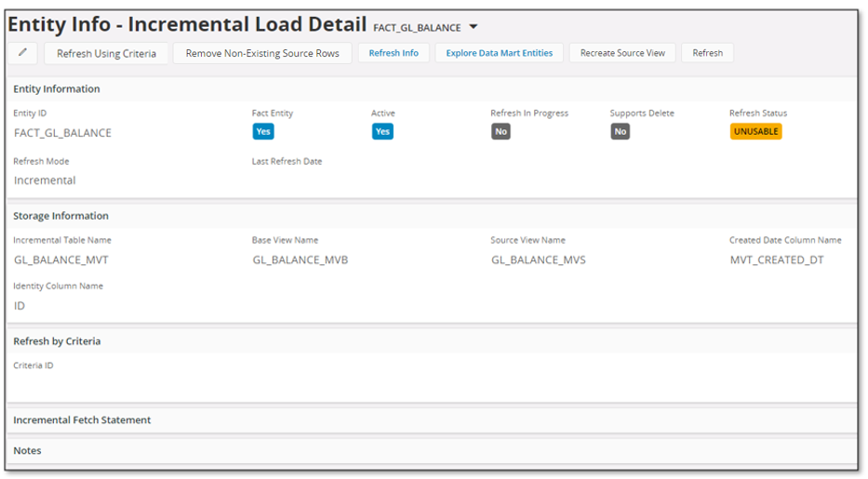Open the Refresh Info link

(x=394, y=53)
